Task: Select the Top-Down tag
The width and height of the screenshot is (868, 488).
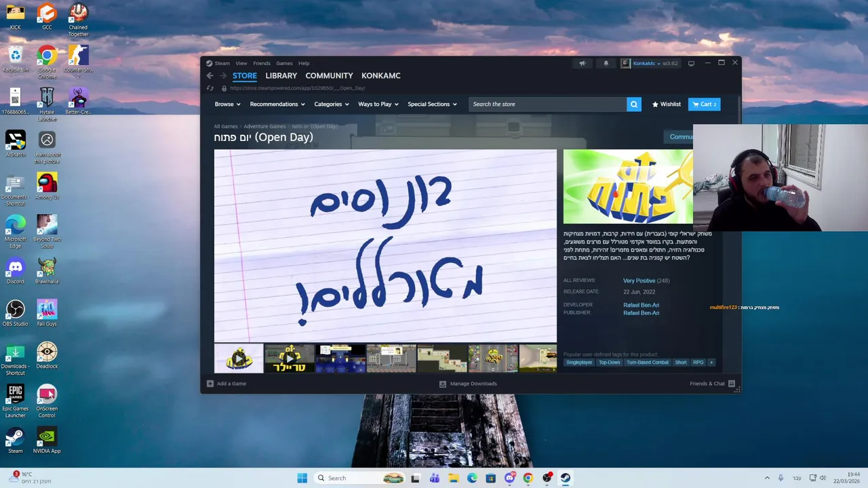Action: pyautogui.click(x=609, y=363)
